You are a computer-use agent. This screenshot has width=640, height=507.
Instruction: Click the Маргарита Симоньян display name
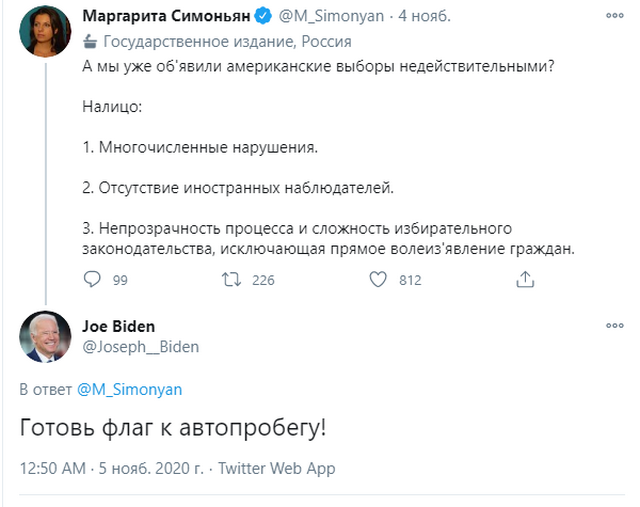[x=167, y=17]
